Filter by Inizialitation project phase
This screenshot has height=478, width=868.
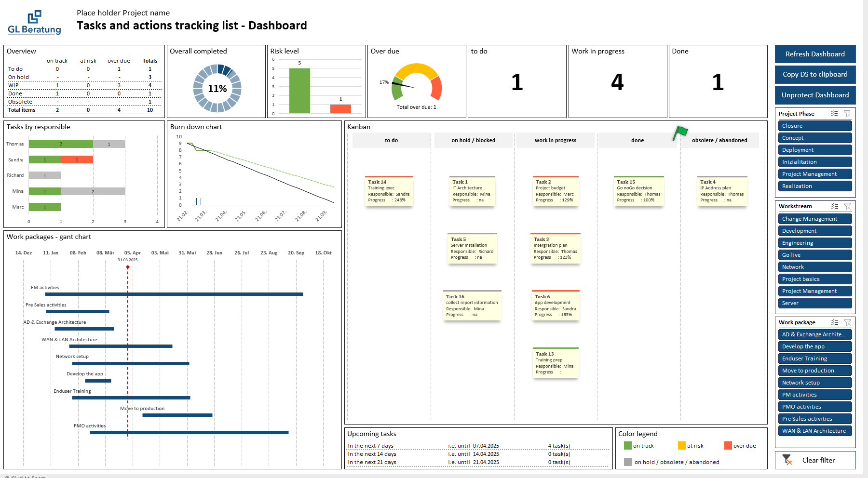click(x=815, y=162)
